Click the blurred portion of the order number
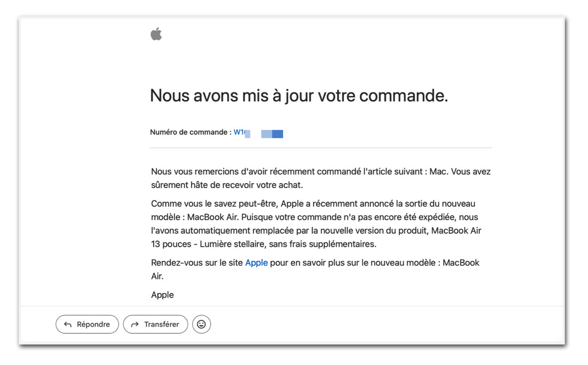 [x=271, y=133]
